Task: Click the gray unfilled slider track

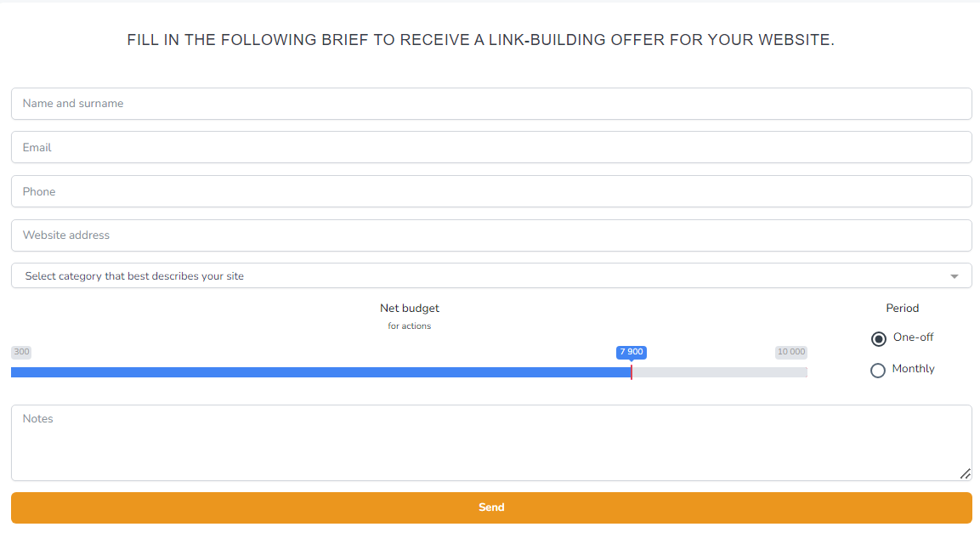Action: (719, 372)
